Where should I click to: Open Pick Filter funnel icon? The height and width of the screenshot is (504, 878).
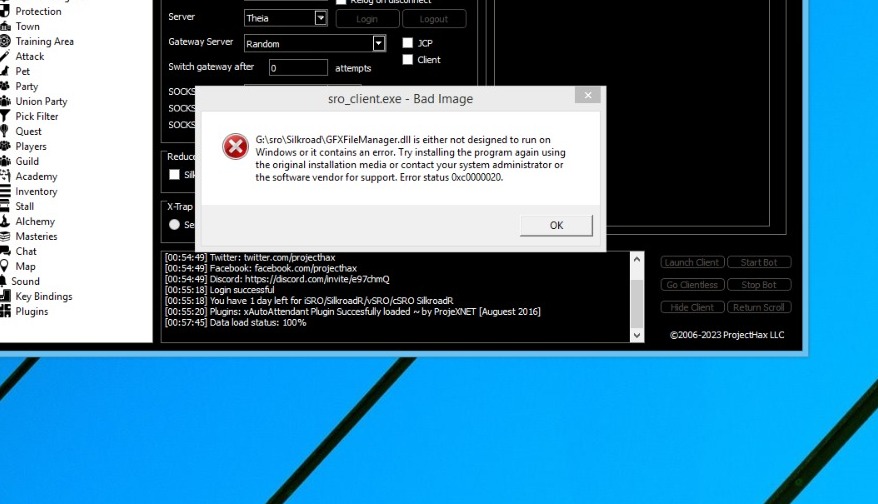click(5, 117)
